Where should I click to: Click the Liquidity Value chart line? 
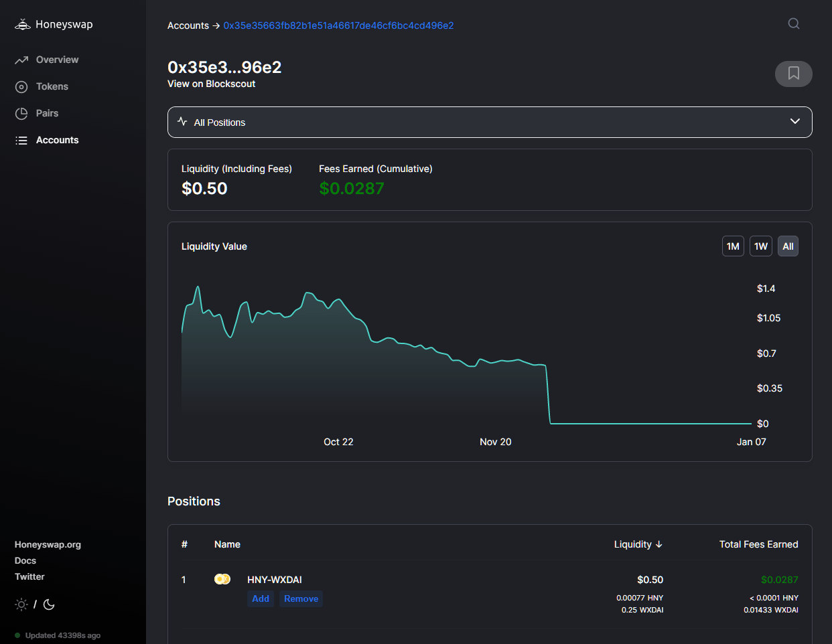[466, 355]
